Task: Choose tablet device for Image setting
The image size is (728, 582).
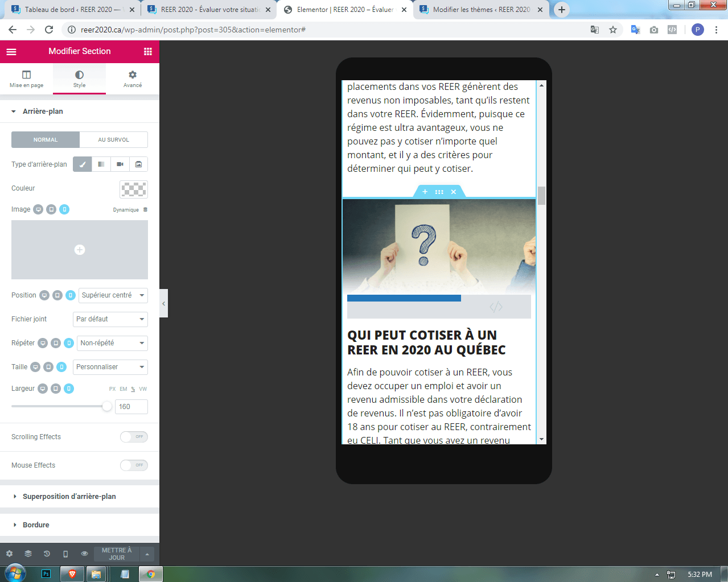Action: tap(51, 209)
